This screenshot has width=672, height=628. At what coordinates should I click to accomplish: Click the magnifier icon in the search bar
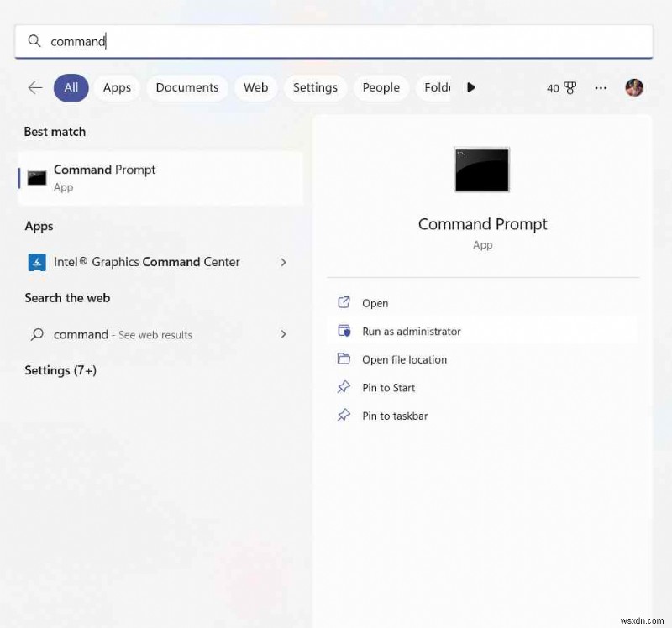pyautogui.click(x=34, y=40)
